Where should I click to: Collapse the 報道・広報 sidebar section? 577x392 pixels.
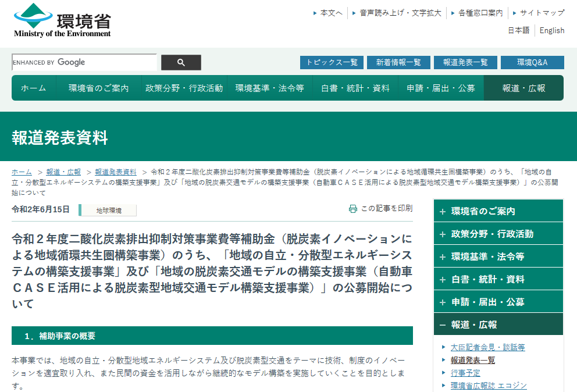point(498,325)
